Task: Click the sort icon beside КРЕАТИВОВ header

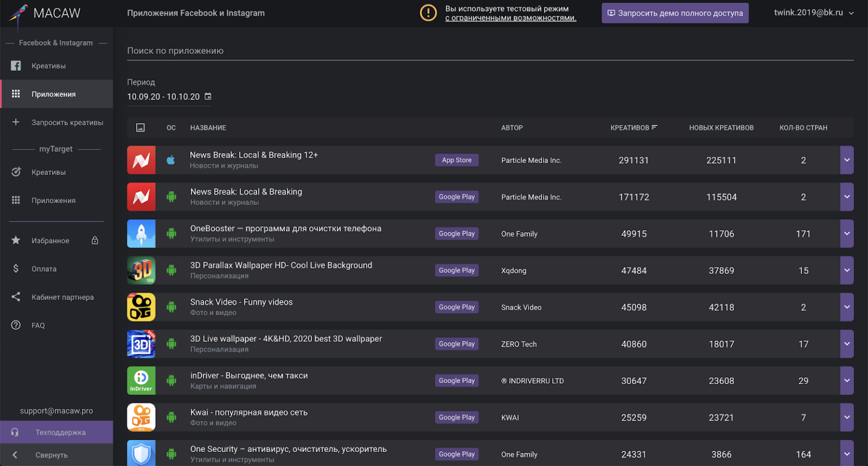Action: click(654, 127)
